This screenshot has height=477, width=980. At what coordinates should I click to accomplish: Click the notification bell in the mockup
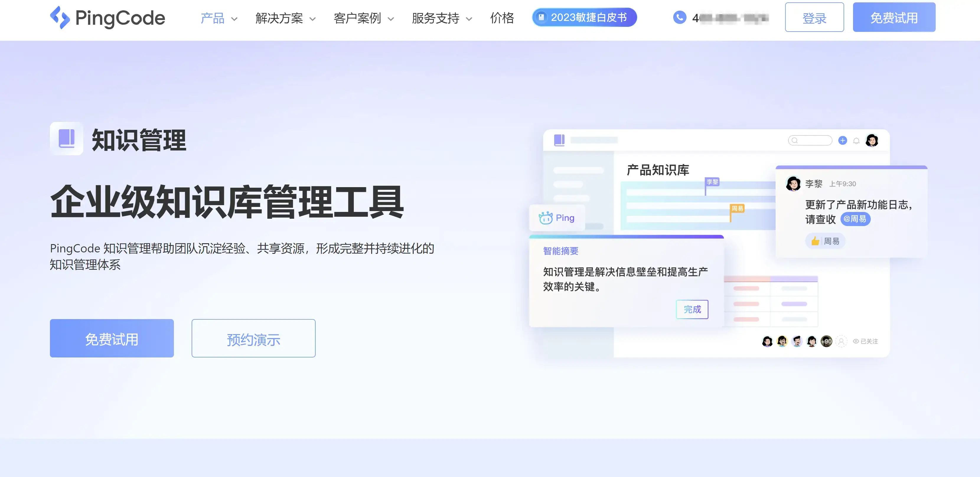(x=857, y=141)
